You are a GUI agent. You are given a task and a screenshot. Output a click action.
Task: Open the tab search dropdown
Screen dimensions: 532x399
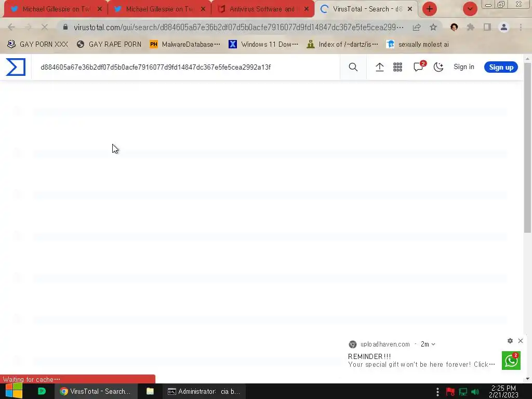click(470, 9)
